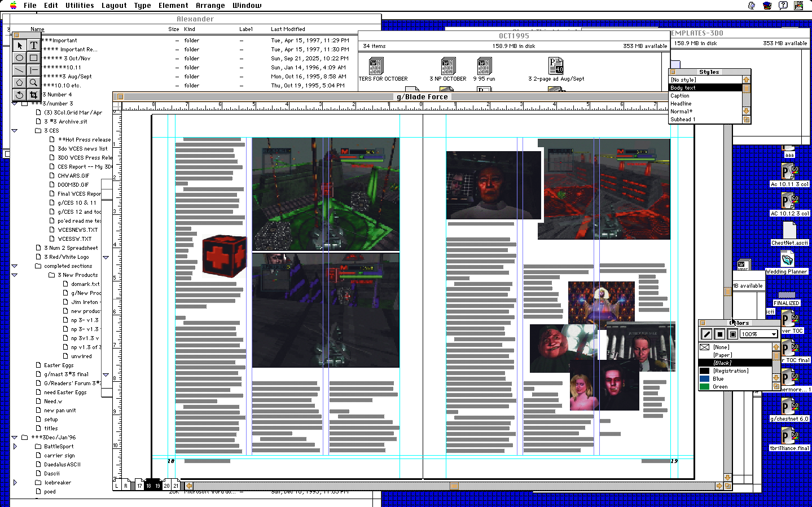Go to page 20 icon

(x=166, y=486)
